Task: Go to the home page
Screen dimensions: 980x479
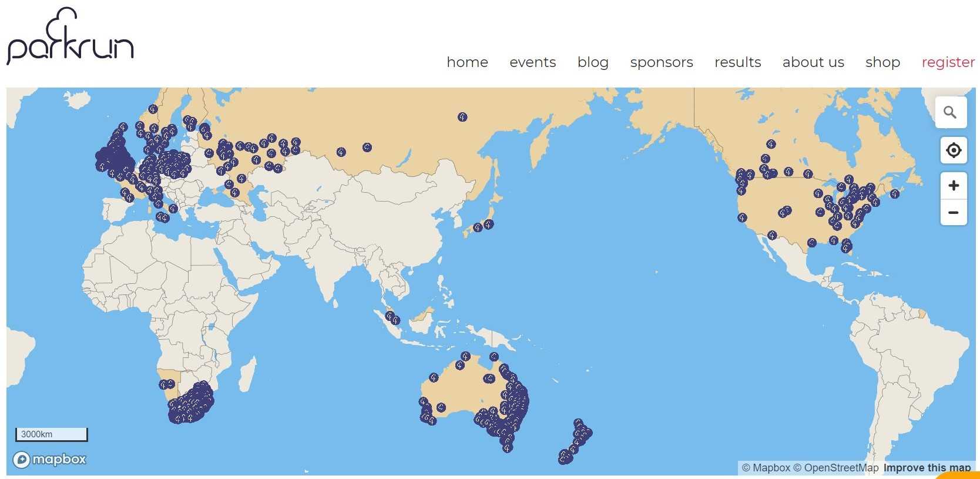Action: point(467,62)
